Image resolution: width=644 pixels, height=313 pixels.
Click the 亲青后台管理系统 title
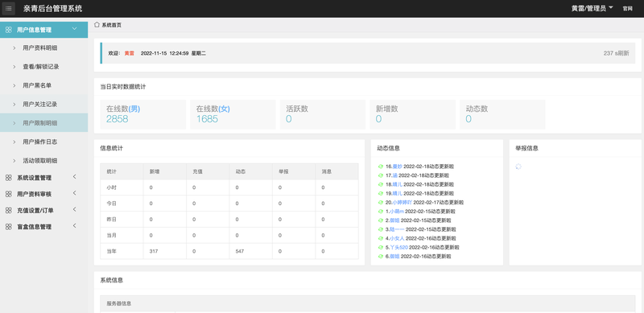coord(52,8)
